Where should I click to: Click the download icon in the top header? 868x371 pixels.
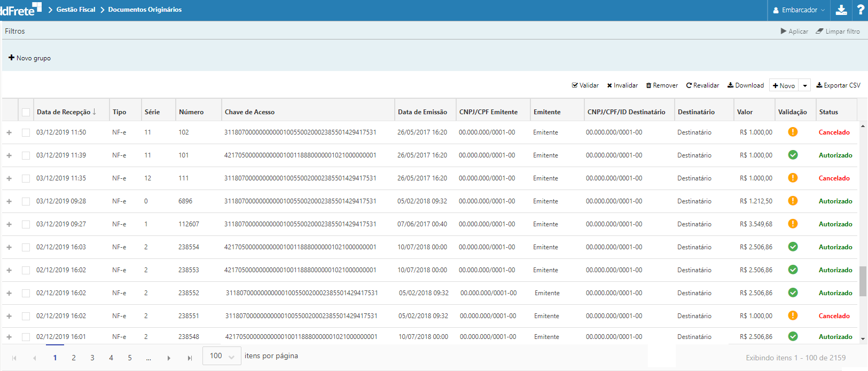(841, 10)
